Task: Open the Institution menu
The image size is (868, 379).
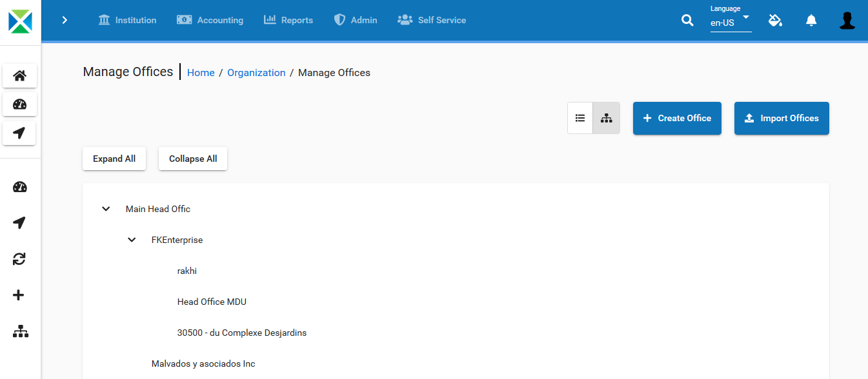Action: pos(127,20)
